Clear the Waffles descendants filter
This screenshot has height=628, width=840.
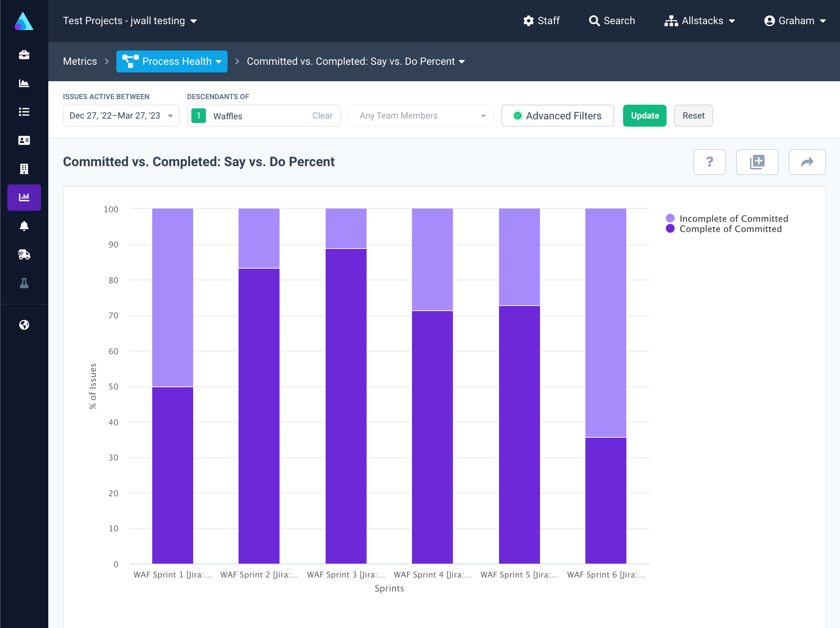[322, 116]
